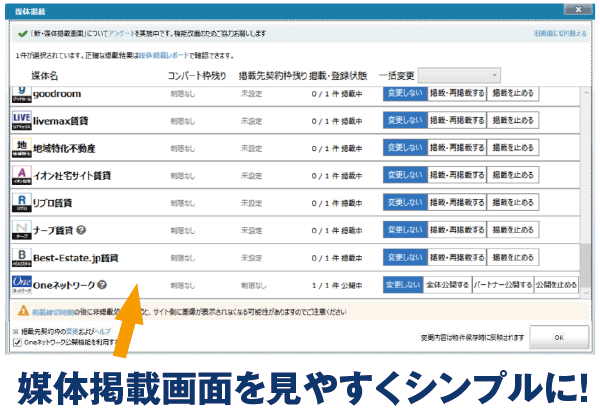This screenshot has height=420, width=600.
Task: Select 掲載を止める for goodroom
Action: (x=513, y=93)
